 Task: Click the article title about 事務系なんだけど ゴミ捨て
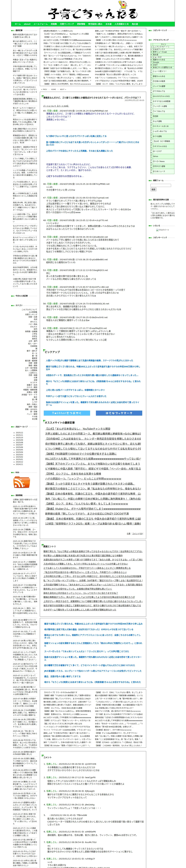coord(92,98)
